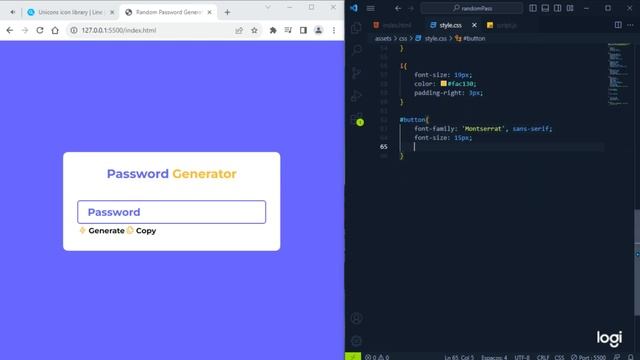Change the UTF-8 encoding status item

pyautogui.click(x=522, y=357)
